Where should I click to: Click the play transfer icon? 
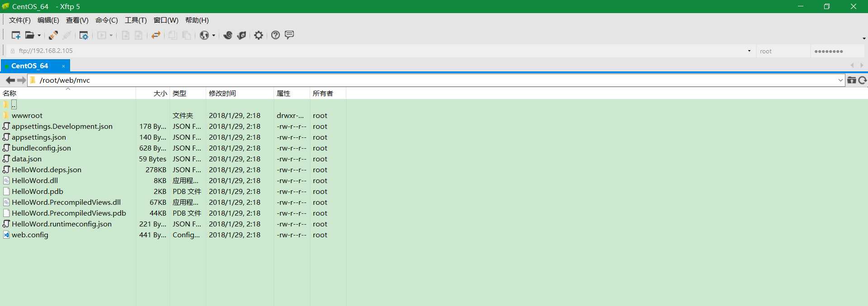pyautogui.click(x=102, y=35)
